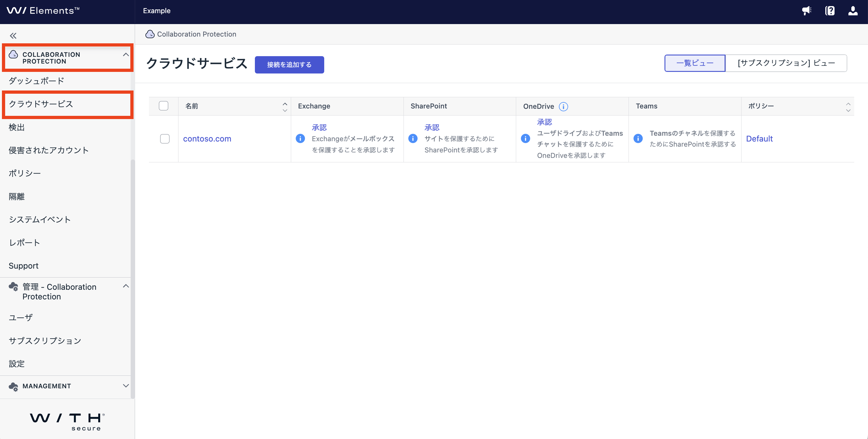Image resolution: width=868 pixels, height=439 pixels.
Task: Open 検出 in sidebar
Action: 17,127
